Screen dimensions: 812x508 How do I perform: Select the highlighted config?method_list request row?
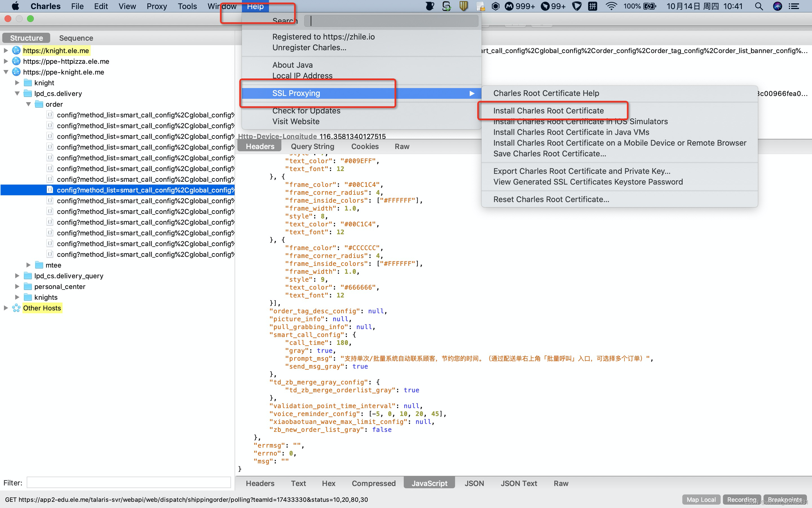click(118, 190)
